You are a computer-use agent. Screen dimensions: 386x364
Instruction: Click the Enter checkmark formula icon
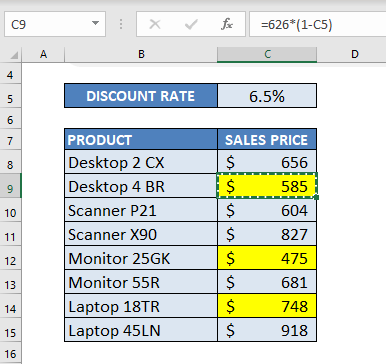[x=191, y=24]
